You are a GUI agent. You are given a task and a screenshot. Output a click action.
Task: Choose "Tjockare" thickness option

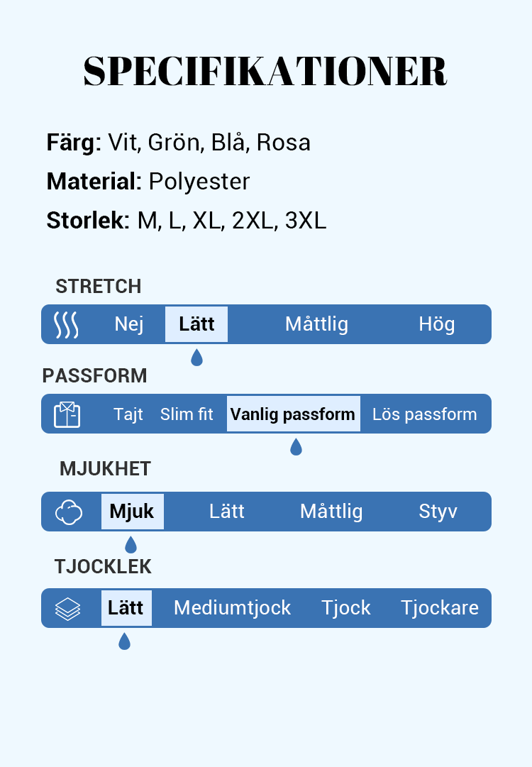tap(439, 608)
